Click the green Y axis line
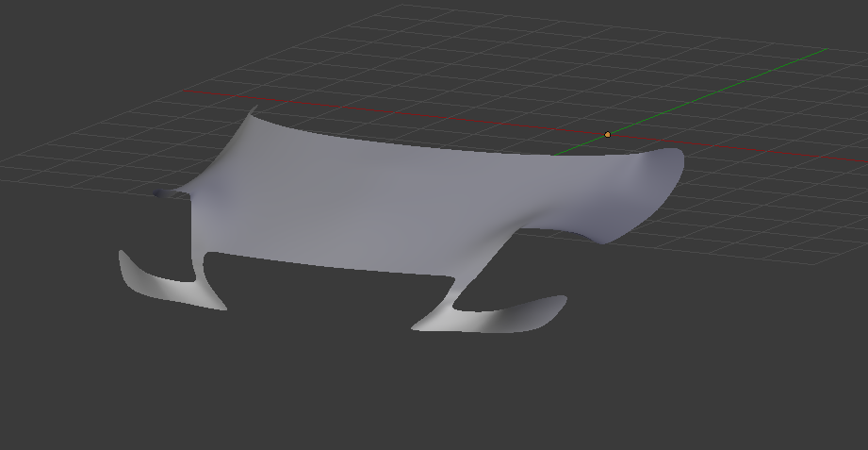The image size is (868, 450). click(716, 92)
